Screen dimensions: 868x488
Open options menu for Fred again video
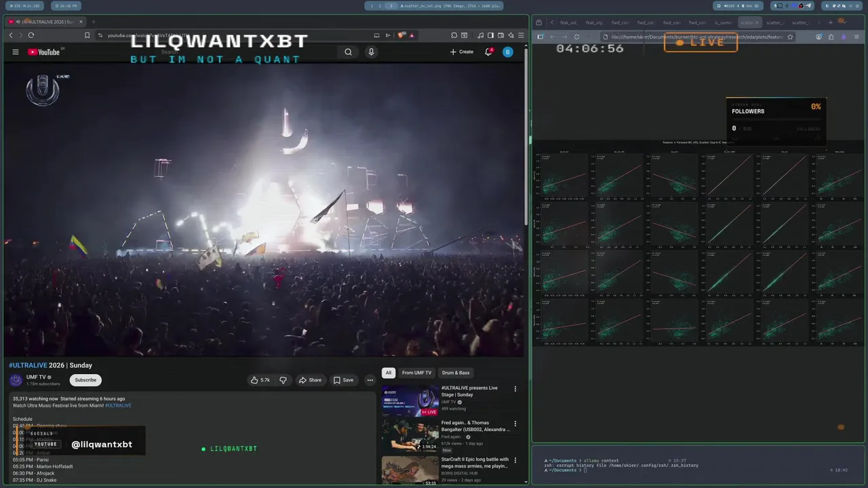pos(515,424)
